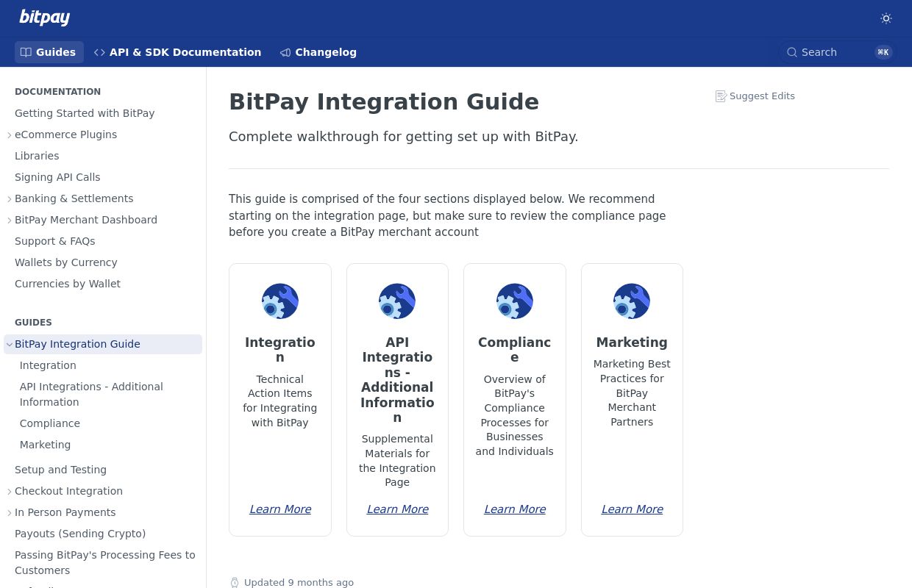The width and height of the screenshot is (912, 588).
Task: Open API & SDK Documentation tab
Action: [177, 52]
